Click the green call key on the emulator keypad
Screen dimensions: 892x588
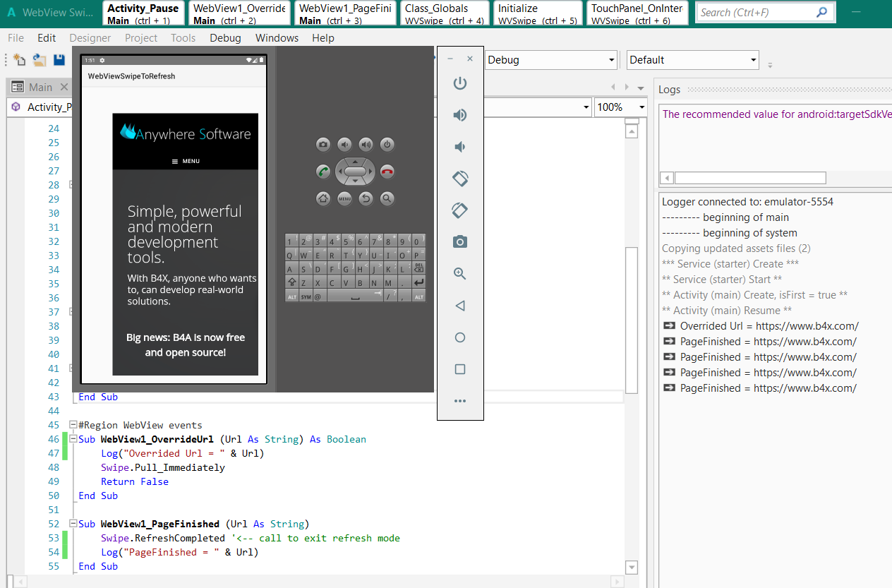pos(323,172)
